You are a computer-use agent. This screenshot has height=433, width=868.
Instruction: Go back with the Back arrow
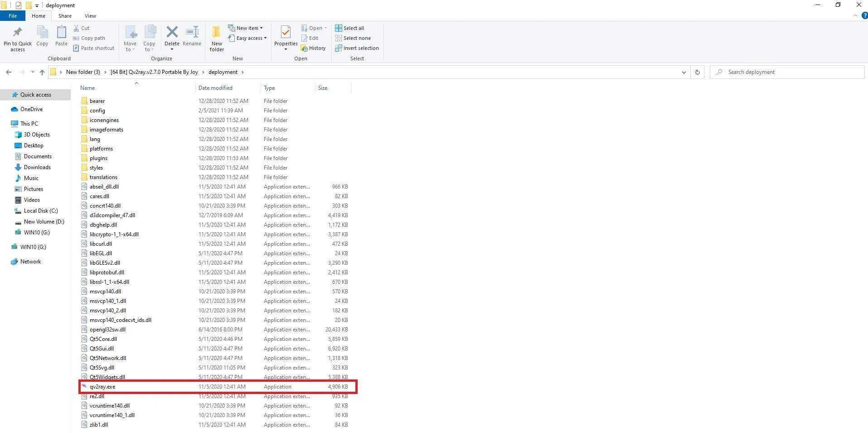point(9,72)
